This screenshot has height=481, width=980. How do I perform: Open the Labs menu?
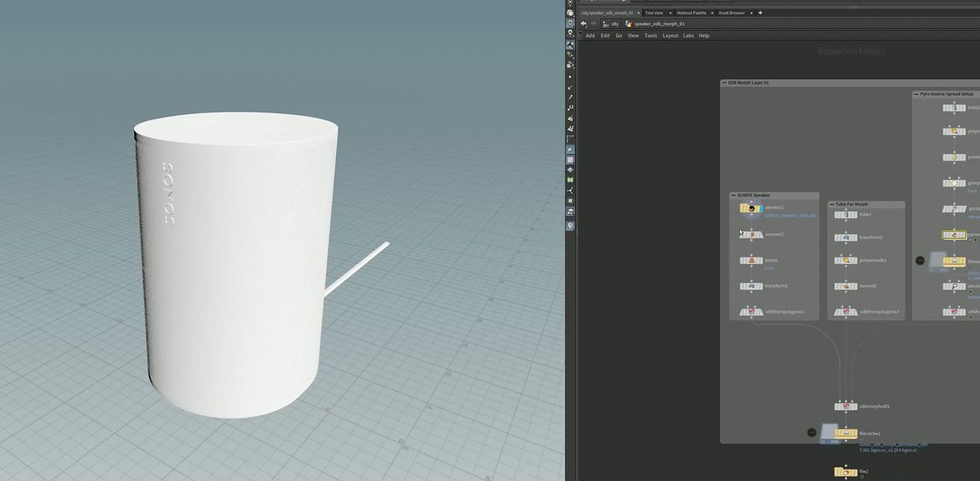point(688,36)
